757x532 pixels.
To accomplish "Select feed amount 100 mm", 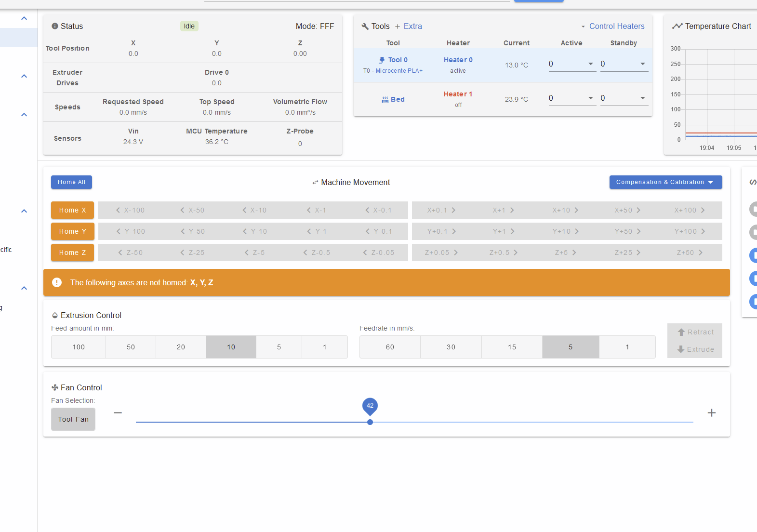I will (x=79, y=347).
